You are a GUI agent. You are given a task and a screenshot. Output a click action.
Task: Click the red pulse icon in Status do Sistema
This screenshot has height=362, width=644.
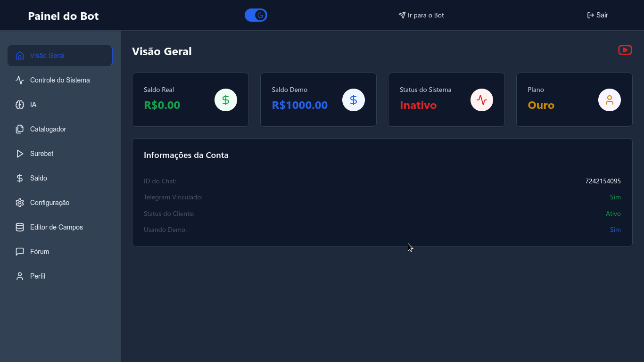click(x=481, y=100)
